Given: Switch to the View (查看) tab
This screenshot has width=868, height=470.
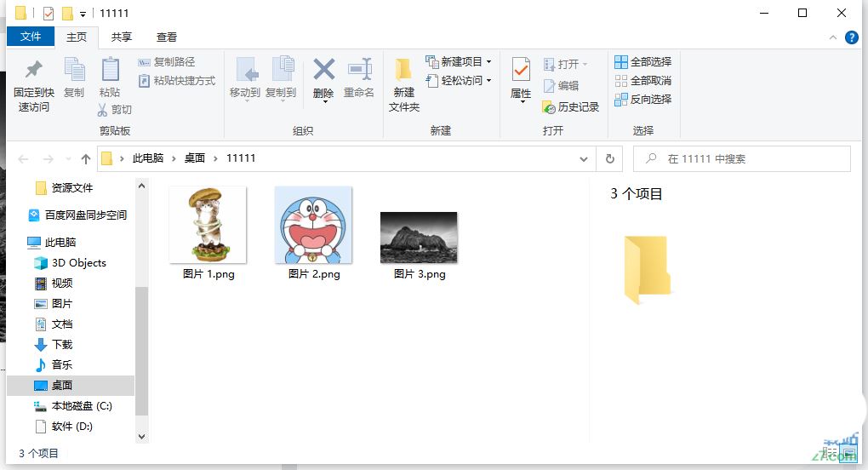Looking at the screenshot, I should 167,37.
